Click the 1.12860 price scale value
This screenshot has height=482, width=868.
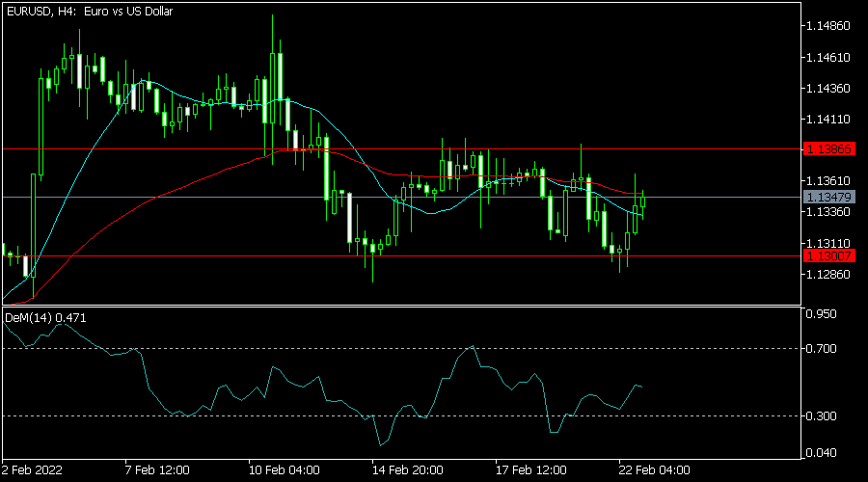coord(828,275)
